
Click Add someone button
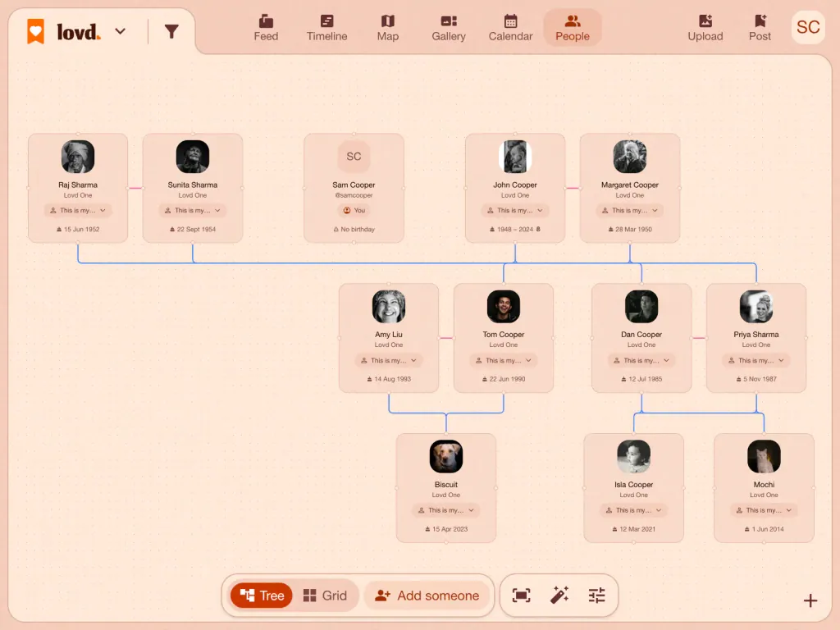click(427, 596)
